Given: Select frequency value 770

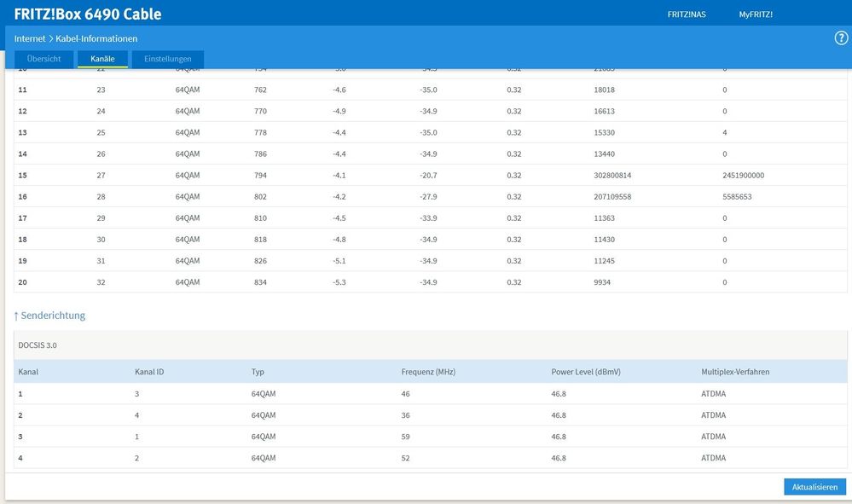Looking at the screenshot, I should click(x=260, y=112).
